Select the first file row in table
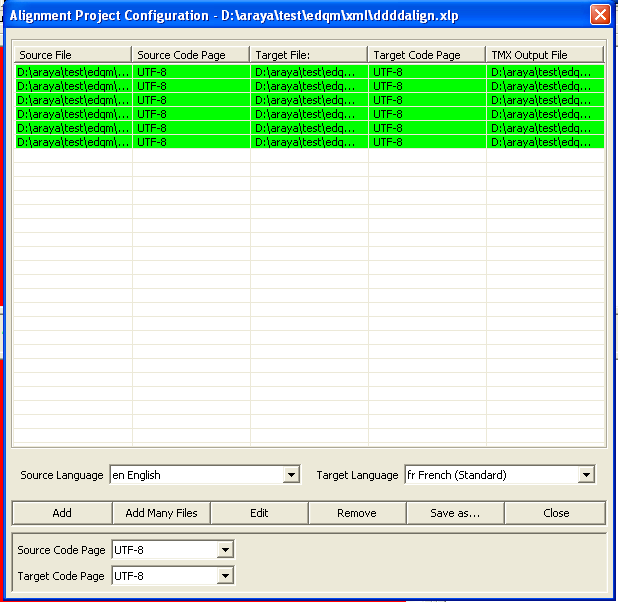The height and width of the screenshot is (602, 618). 72,72
